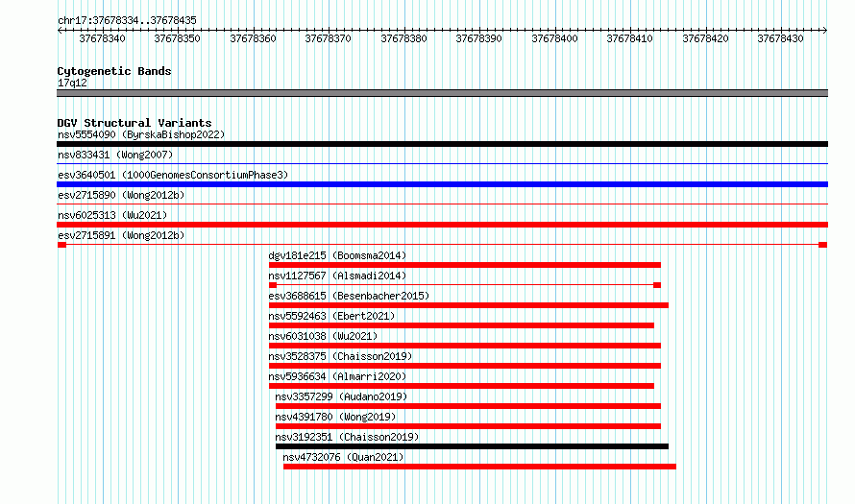
Task: Click the black bar for nsv3192351
Action: [x=473, y=446]
